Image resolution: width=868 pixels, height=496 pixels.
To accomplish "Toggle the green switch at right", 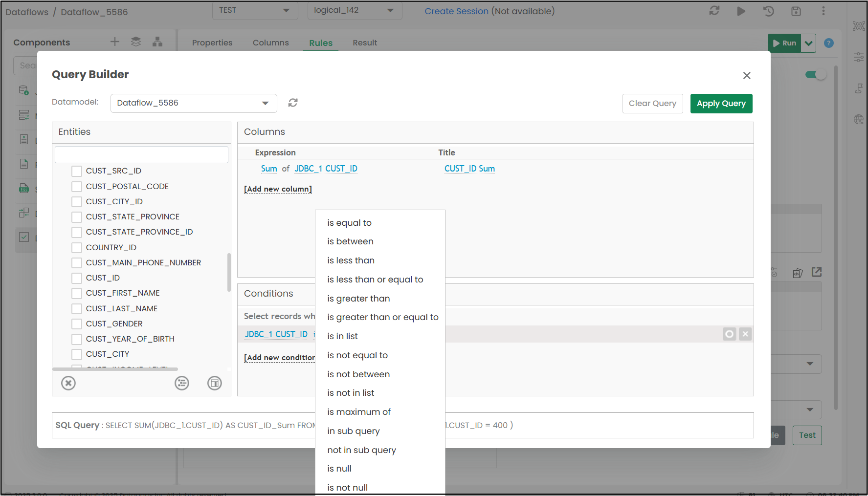I will [x=815, y=75].
